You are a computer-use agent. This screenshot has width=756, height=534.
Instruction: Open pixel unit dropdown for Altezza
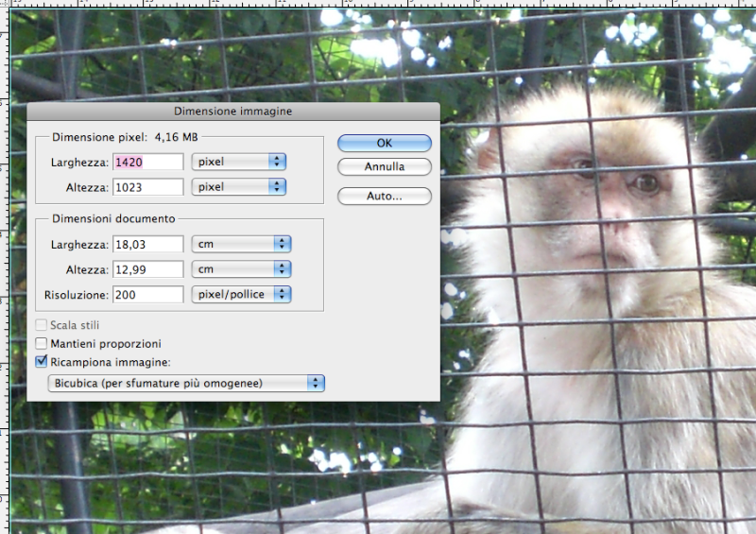(239, 187)
